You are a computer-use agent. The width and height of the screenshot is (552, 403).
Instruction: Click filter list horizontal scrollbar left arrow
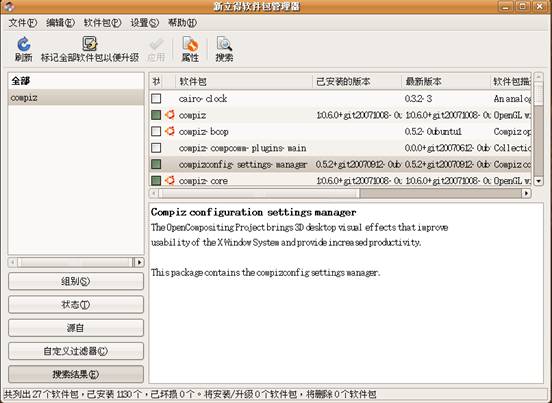pyautogui.click(x=13, y=262)
